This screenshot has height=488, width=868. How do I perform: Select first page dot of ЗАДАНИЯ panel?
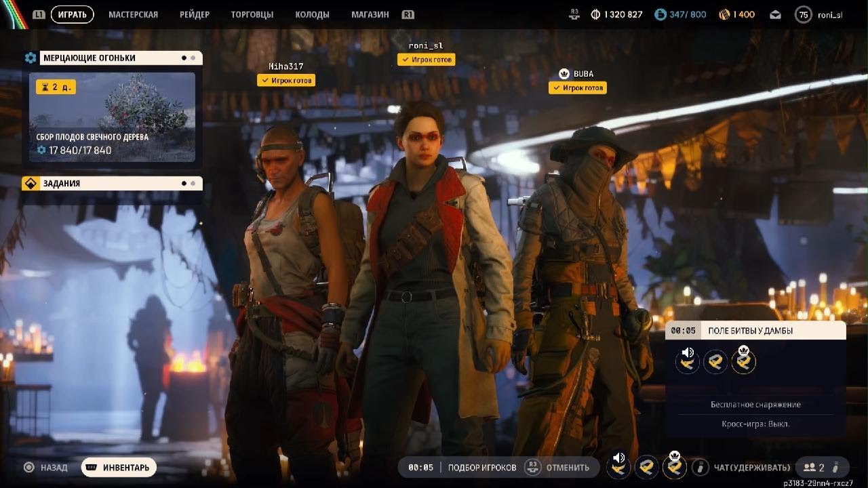coord(184,183)
